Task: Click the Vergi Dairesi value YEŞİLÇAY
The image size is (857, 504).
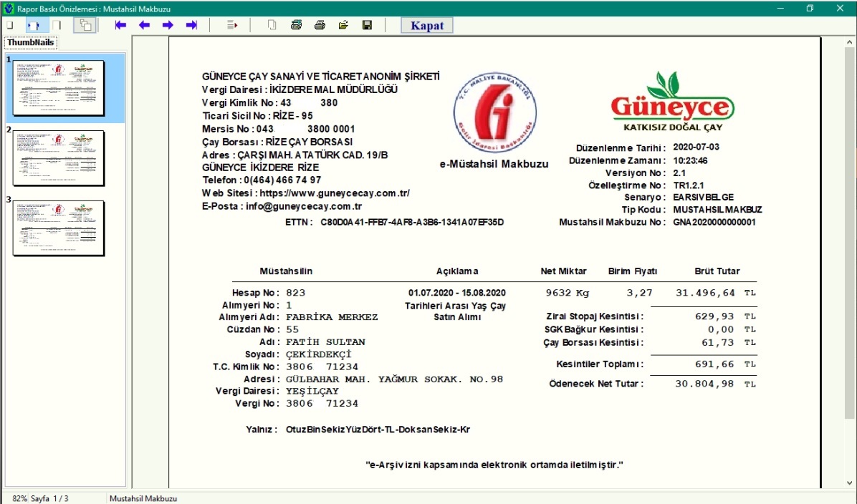Action: click(x=312, y=391)
